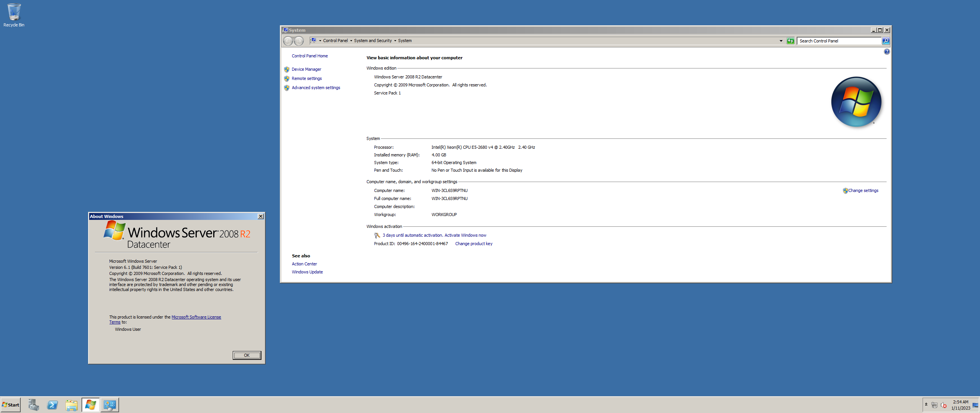980x413 pixels.
Task: Show hidden tray icons chevron
Action: click(x=926, y=405)
